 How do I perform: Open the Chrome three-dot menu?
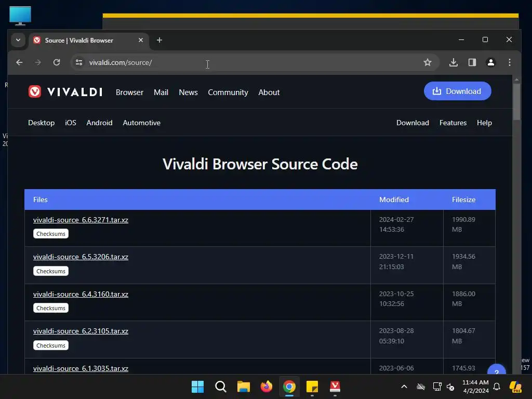[509, 62]
